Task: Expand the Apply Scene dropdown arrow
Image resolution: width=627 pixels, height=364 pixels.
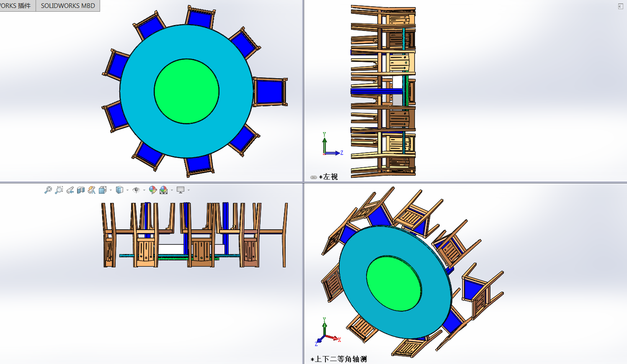Action: pyautogui.click(x=172, y=190)
